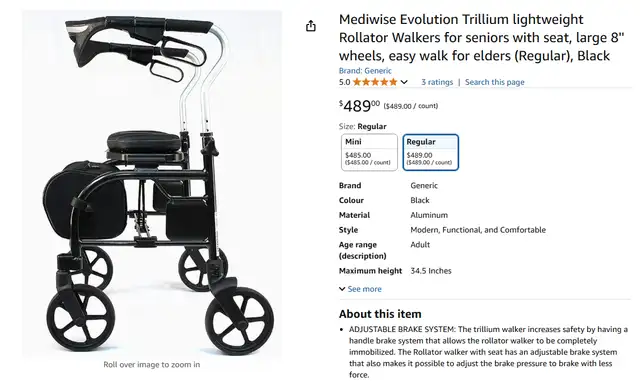640x381 pixels.
Task: Open the star rating dropdown chevron
Action: click(x=404, y=82)
